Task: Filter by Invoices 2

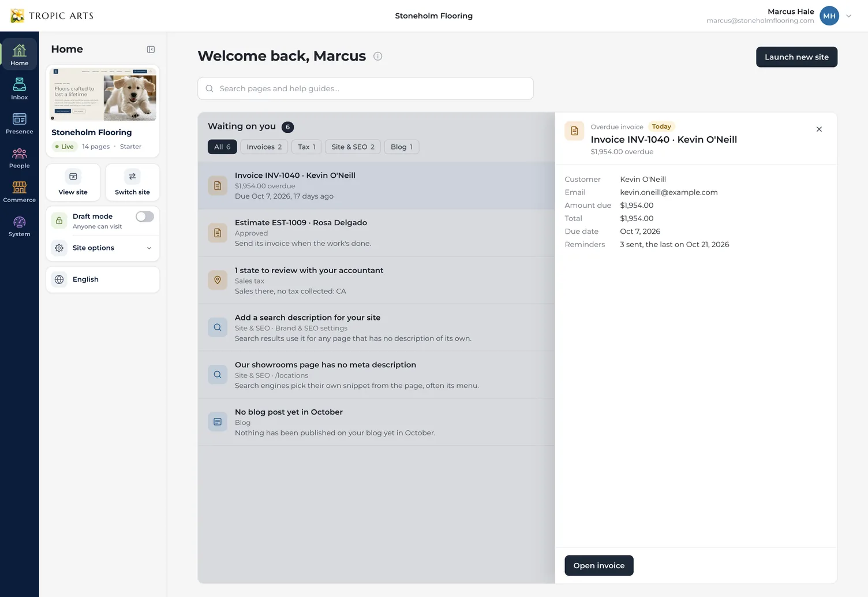Action: click(x=264, y=147)
